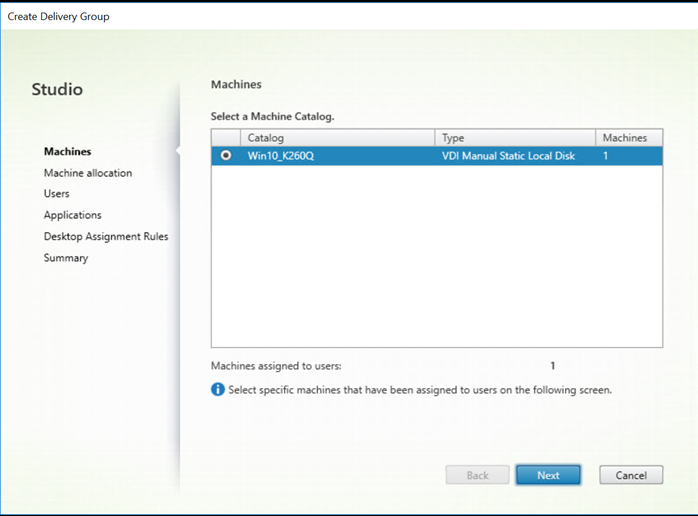Click the 'Select a Machine Catalog.' heading
Screen dimensions: 698x516
click(x=272, y=117)
